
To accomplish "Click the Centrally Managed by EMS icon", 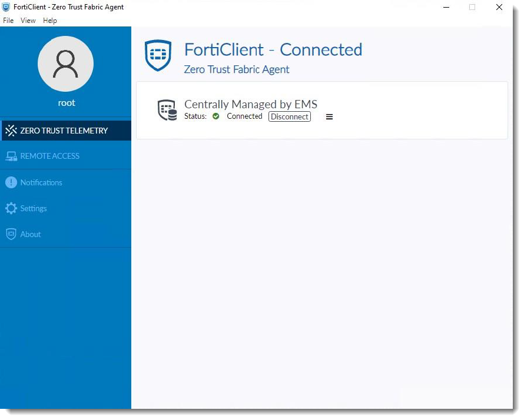I will point(167,110).
